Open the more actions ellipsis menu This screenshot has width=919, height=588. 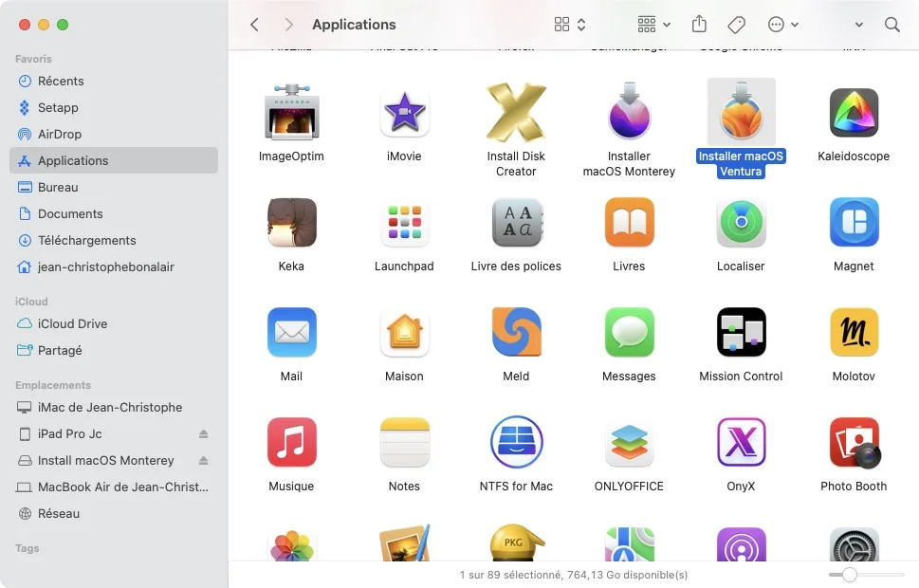pyautogui.click(x=780, y=24)
